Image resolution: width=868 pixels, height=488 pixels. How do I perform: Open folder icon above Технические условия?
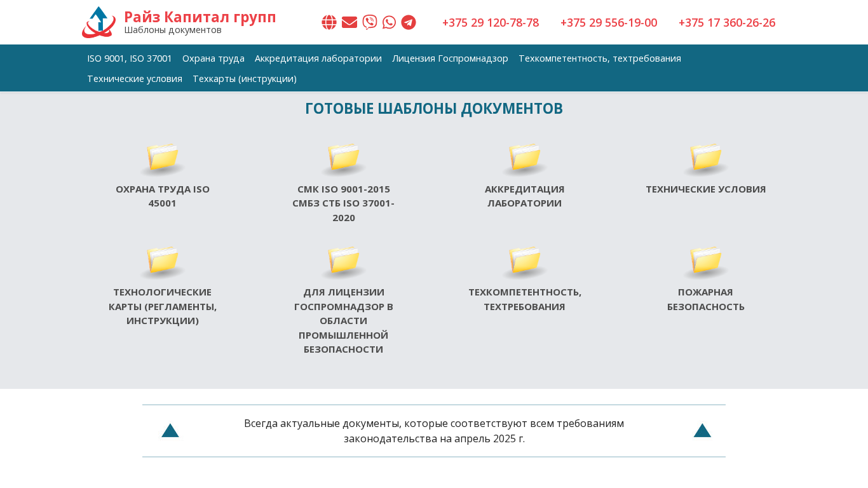pos(706,159)
